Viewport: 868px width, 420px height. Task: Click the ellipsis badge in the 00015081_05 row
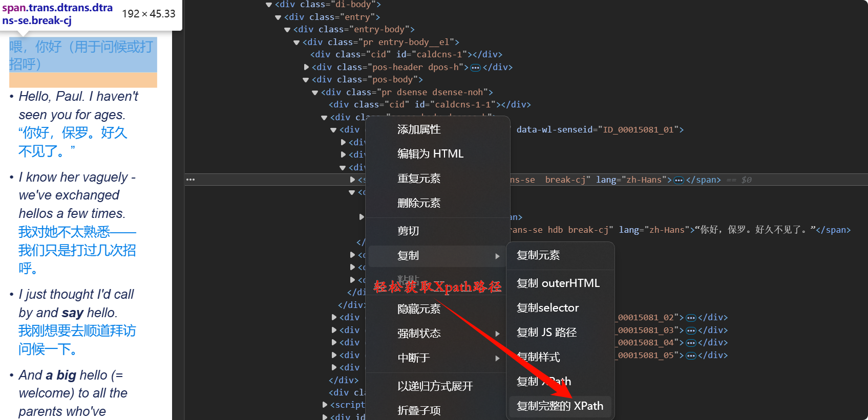(x=691, y=356)
